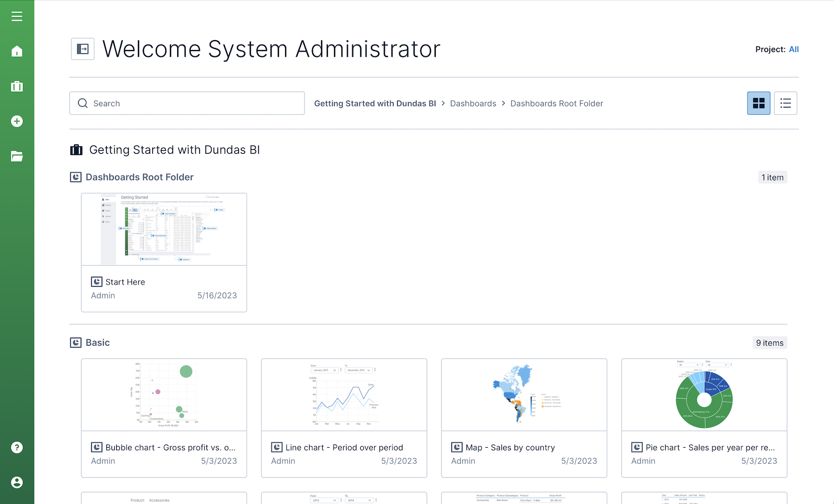Click 'Pie chart - Sales per year per re...' title
The image size is (834, 504).
tap(710, 448)
